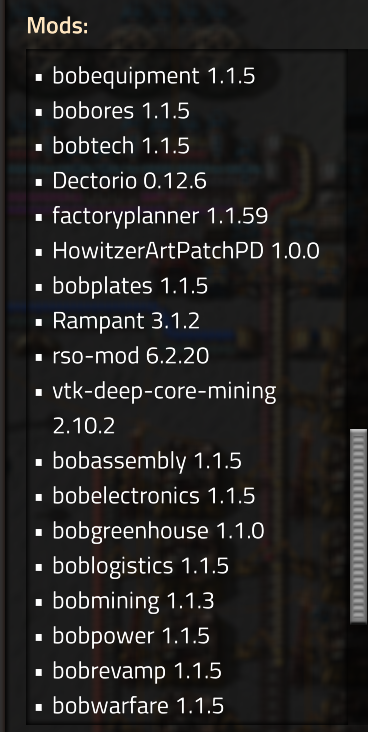The height and width of the screenshot is (732, 368).
Task: Click factoryplanner 1.1.59 mod entry
Action: pyautogui.click(x=160, y=216)
